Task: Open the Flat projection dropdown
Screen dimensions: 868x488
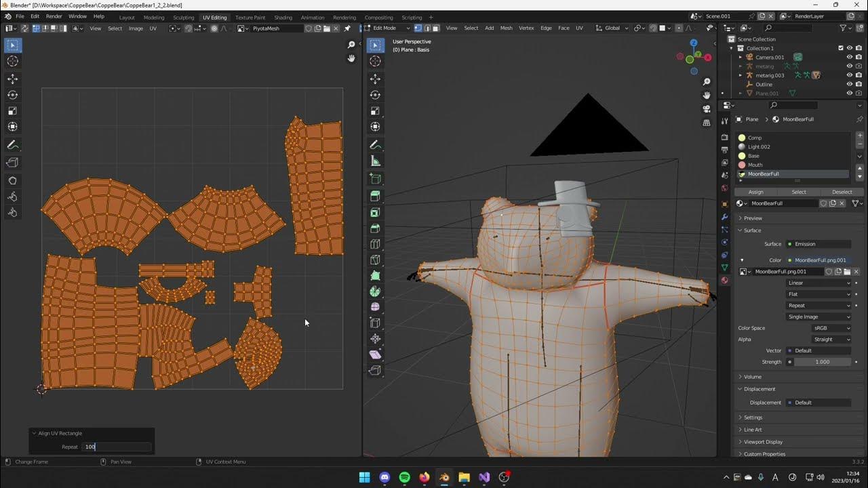Action: click(818, 294)
